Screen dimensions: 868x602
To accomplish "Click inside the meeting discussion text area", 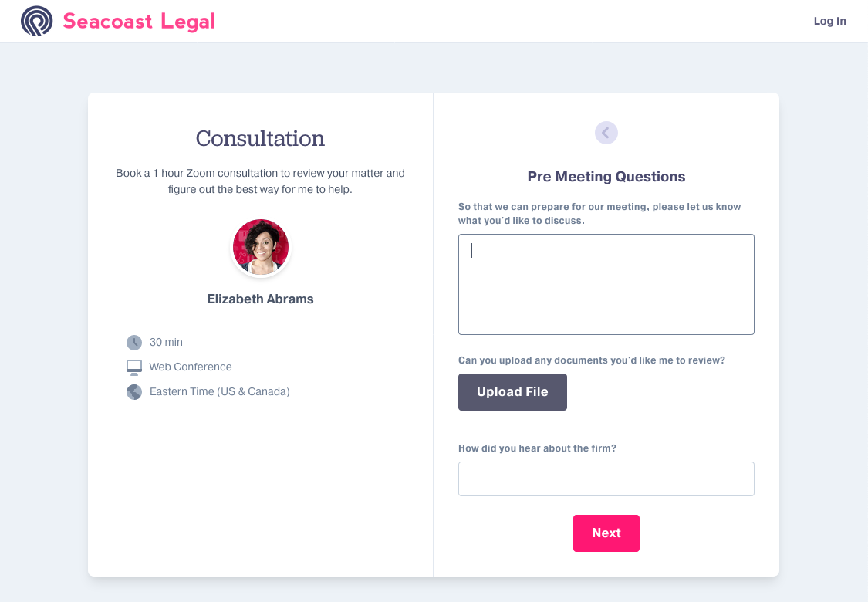I will click(606, 284).
